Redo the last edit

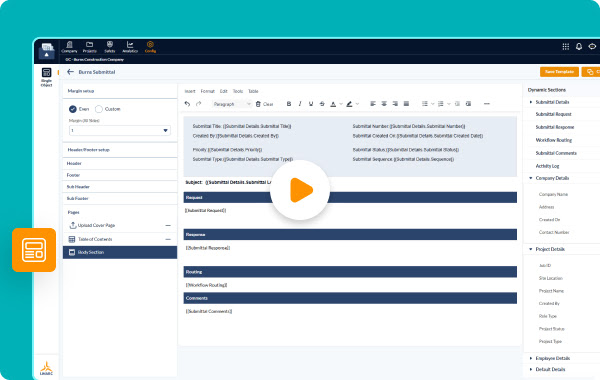(198, 104)
